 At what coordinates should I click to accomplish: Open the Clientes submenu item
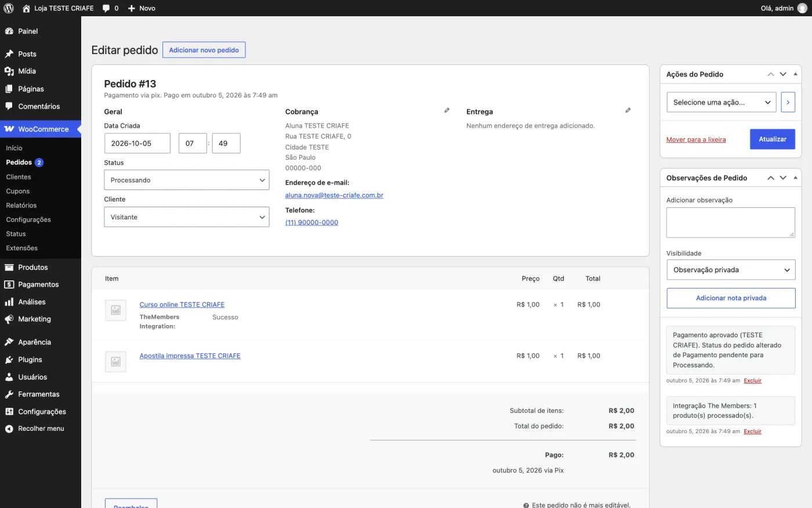click(19, 177)
